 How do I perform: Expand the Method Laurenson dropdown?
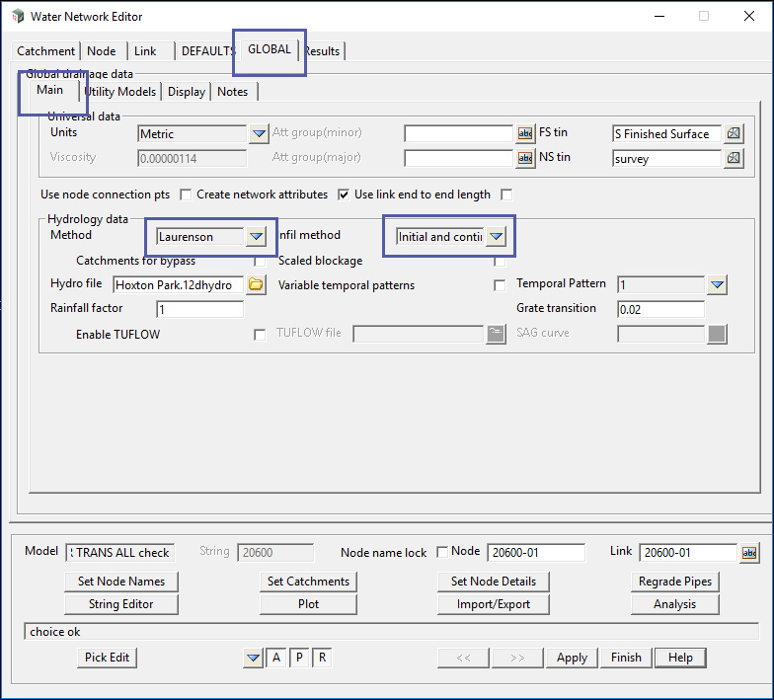pyautogui.click(x=256, y=236)
